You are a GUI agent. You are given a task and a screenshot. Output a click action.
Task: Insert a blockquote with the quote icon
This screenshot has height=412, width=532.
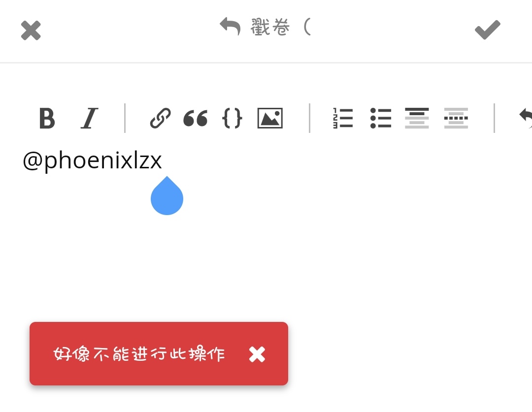196,118
